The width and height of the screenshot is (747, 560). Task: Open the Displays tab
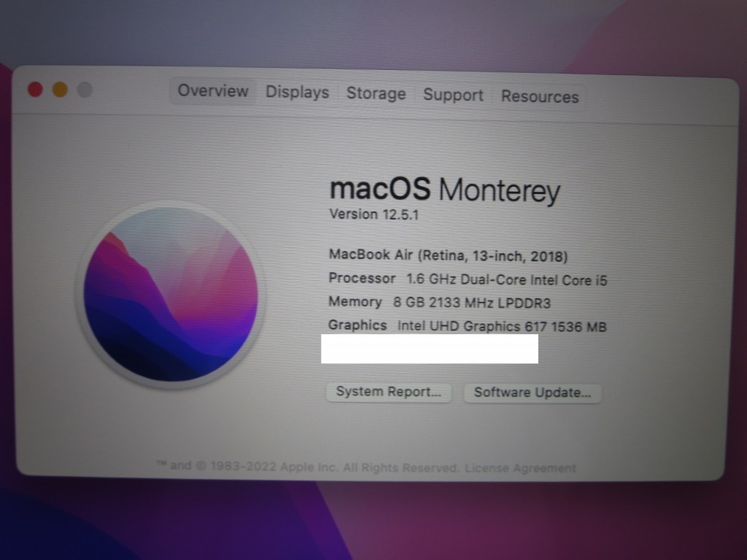tap(297, 92)
